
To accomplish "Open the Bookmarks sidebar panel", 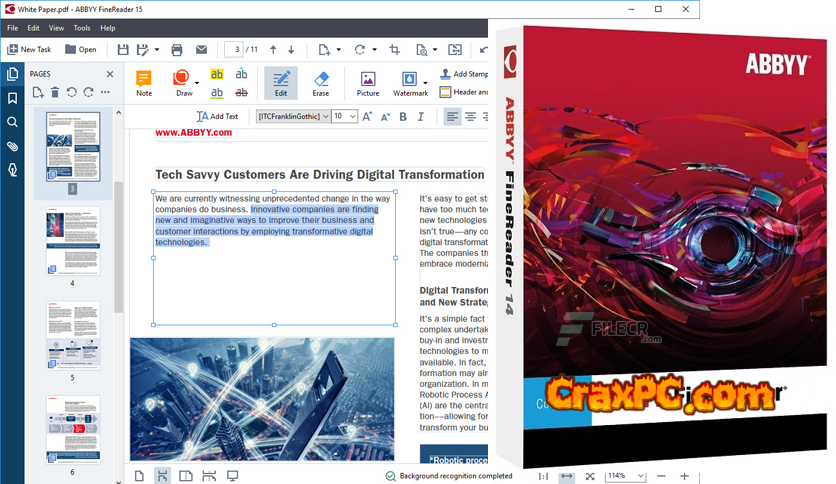I will click(12, 98).
